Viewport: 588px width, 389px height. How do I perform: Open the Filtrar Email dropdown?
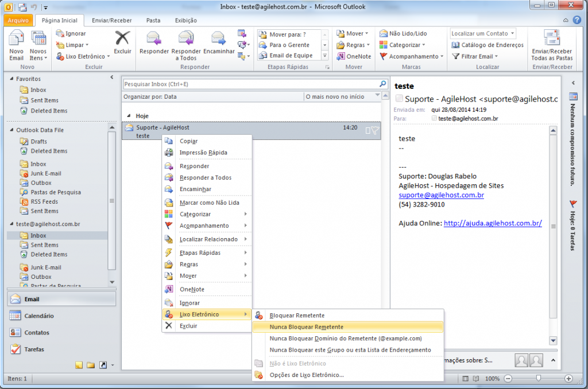475,56
